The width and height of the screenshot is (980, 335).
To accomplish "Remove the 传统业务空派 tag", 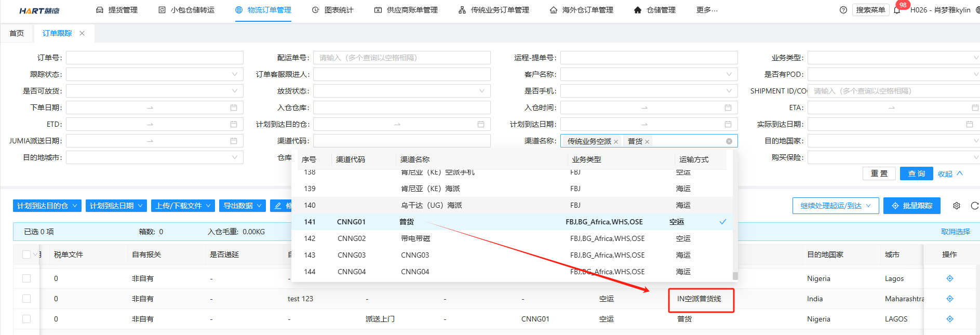I will pyautogui.click(x=616, y=142).
